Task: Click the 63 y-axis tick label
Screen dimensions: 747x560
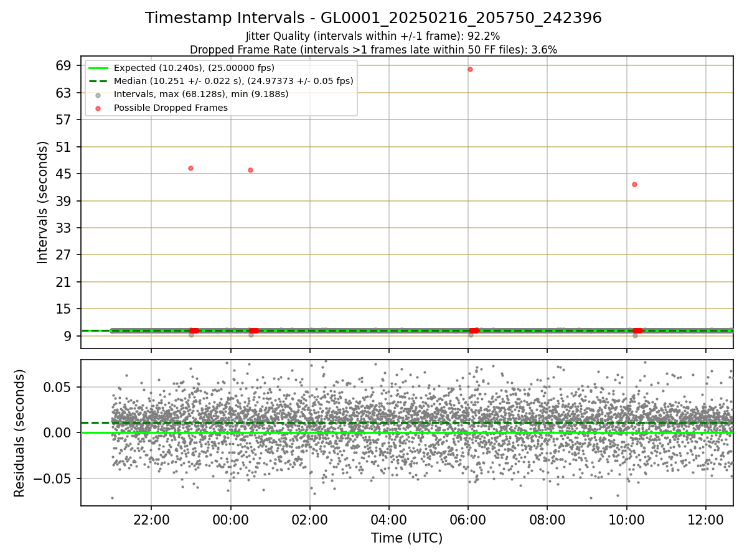Action: tap(64, 93)
